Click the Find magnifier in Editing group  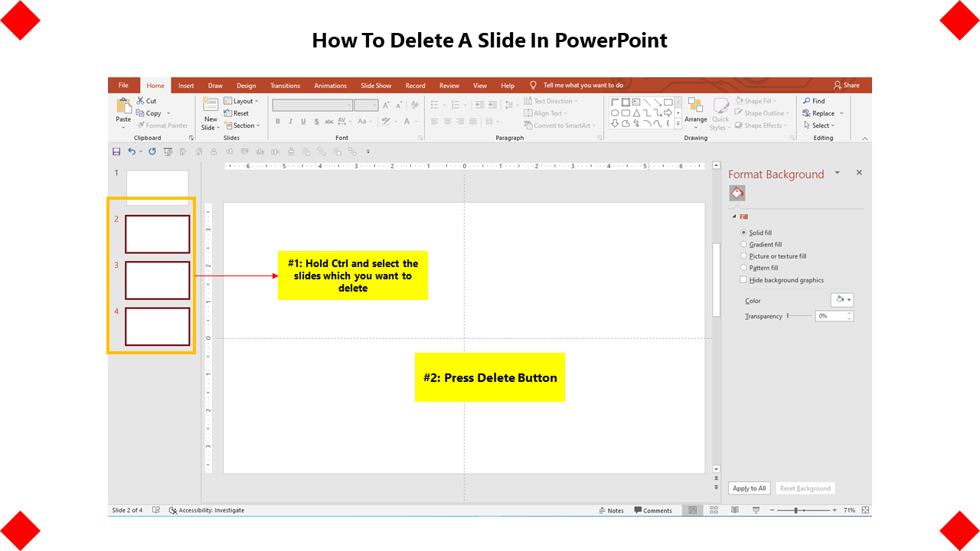pyautogui.click(x=807, y=101)
